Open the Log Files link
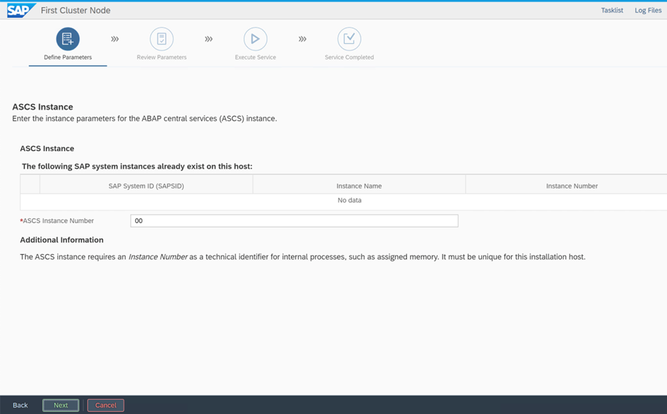The image size is (667, 414). [x=648, y=10]
